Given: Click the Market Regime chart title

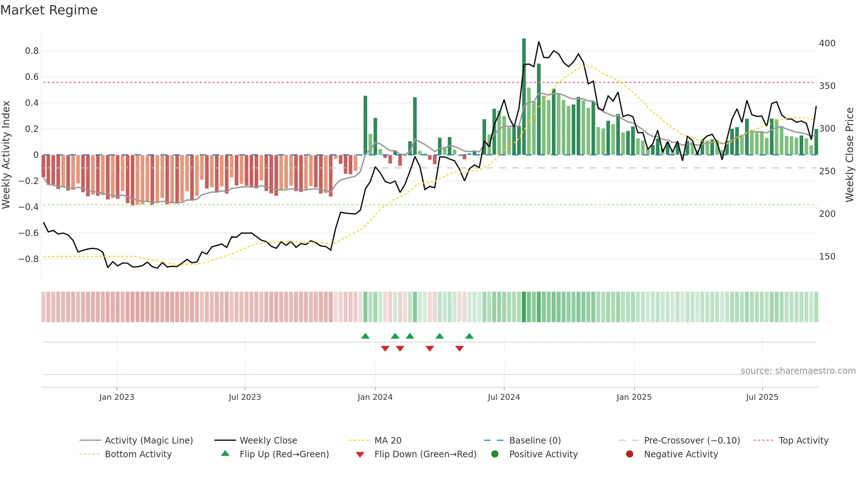Looking at the screenshot, I should click(49, 10).
